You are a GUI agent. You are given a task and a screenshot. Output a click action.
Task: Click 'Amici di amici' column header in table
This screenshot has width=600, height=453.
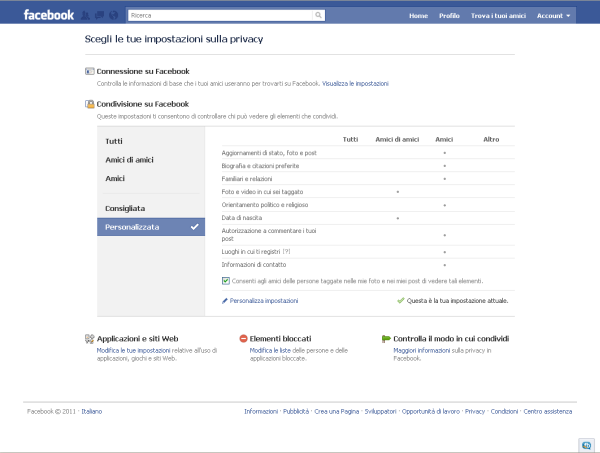click(397, 140)
